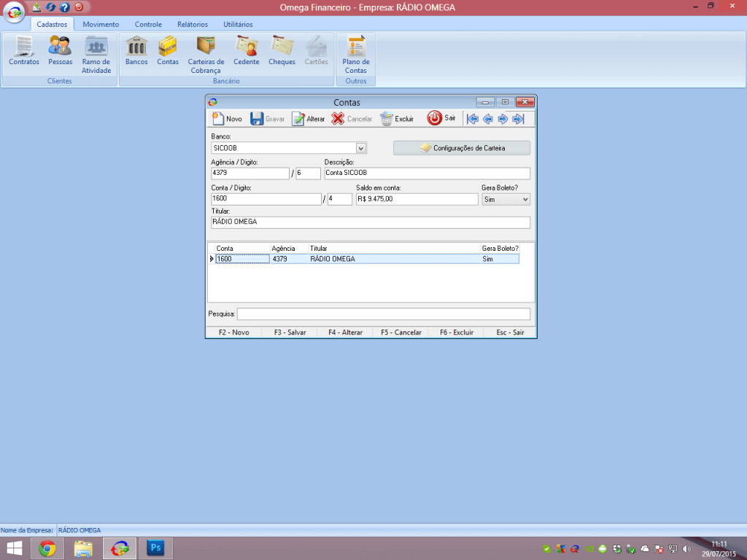Viewport: 747px width, 560px height.
Task: Open the Cheques ribbon icon
Action: pyautogui.click(x=282, y=50)
